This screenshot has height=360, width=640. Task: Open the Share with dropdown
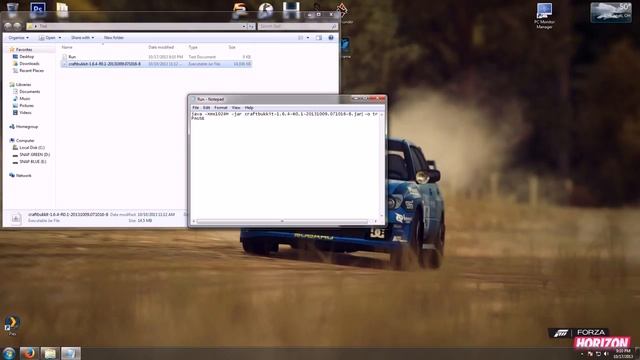(82, 38)
